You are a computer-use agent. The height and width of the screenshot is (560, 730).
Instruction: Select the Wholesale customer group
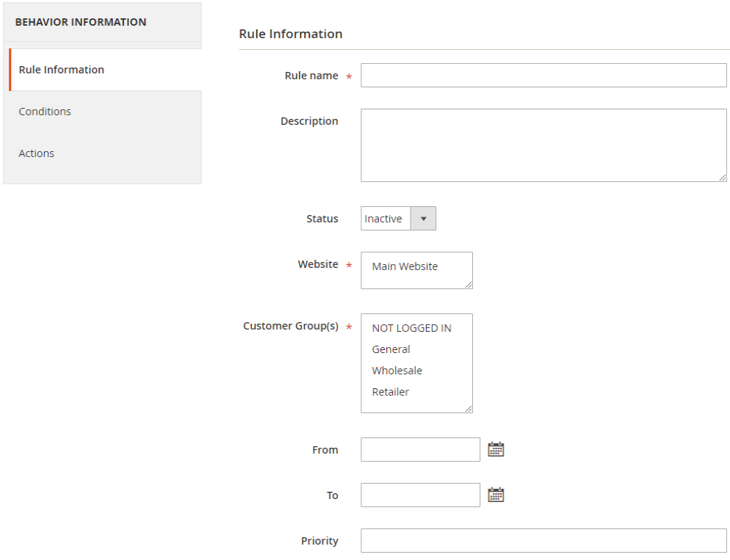[397, 371]
